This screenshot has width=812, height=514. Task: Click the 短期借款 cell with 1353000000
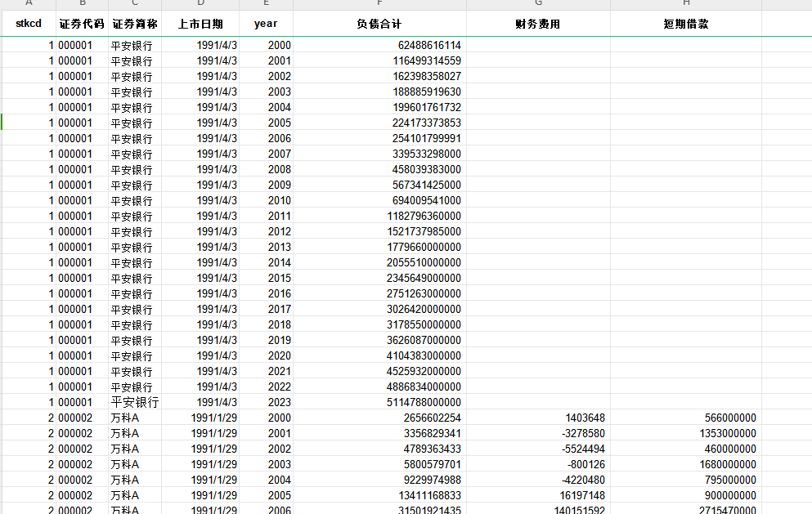click(x=686, y=433)
